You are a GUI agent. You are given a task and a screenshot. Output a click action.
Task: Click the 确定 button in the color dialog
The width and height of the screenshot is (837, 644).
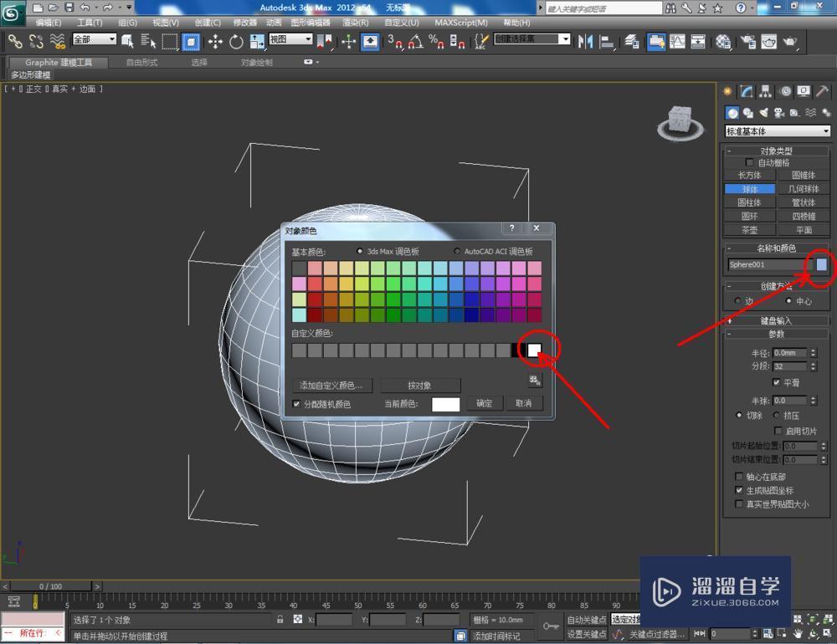(485, 403)
